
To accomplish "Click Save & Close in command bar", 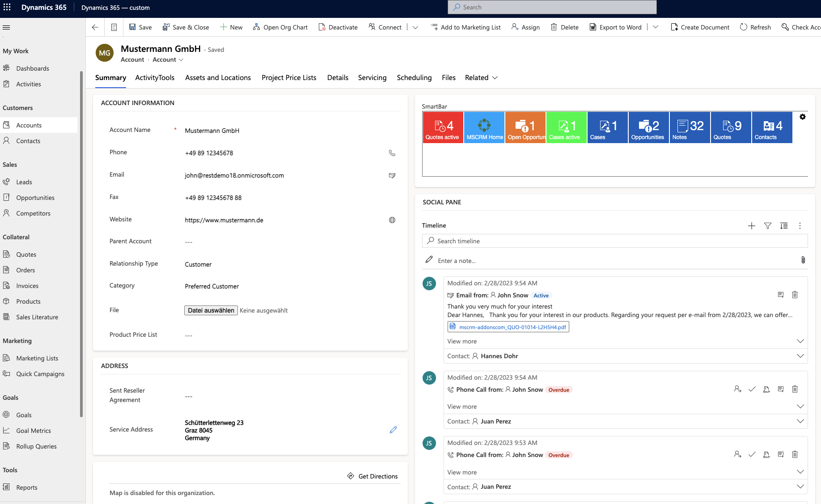I will click(186, 27).
